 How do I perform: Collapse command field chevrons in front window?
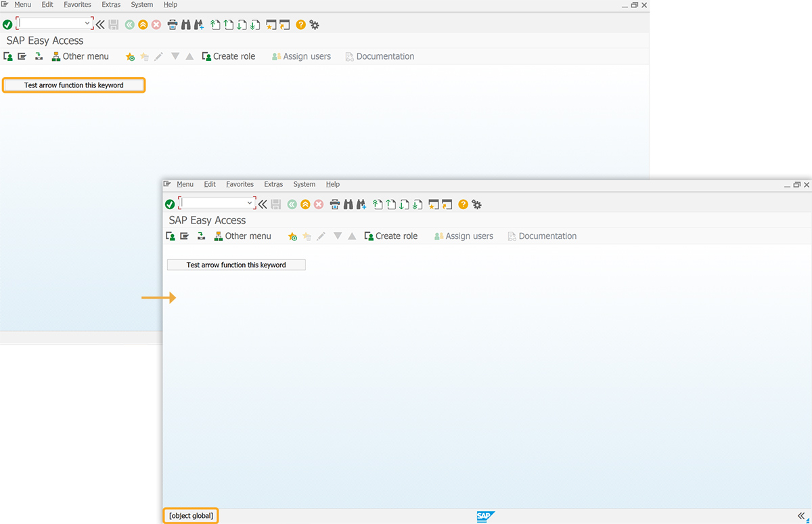[x=262, y=204]
